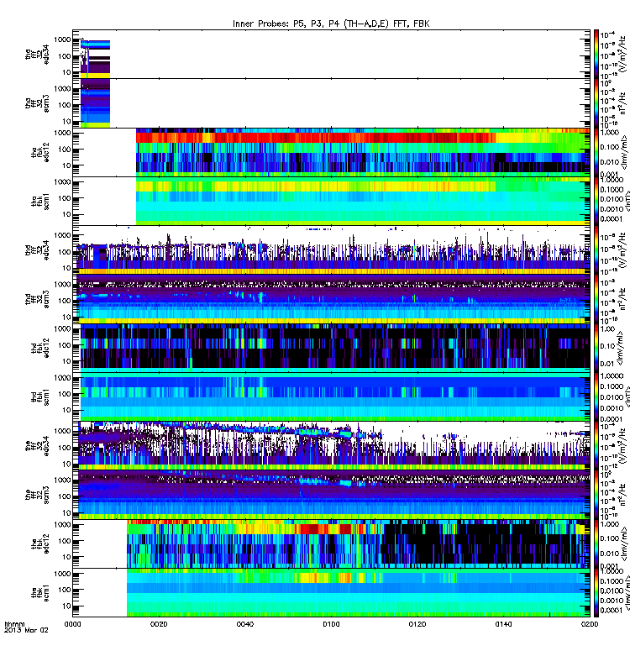630x672 pixels.
Task: Click the color bar of the the scm3 panel
Action: tap(596, 495)
